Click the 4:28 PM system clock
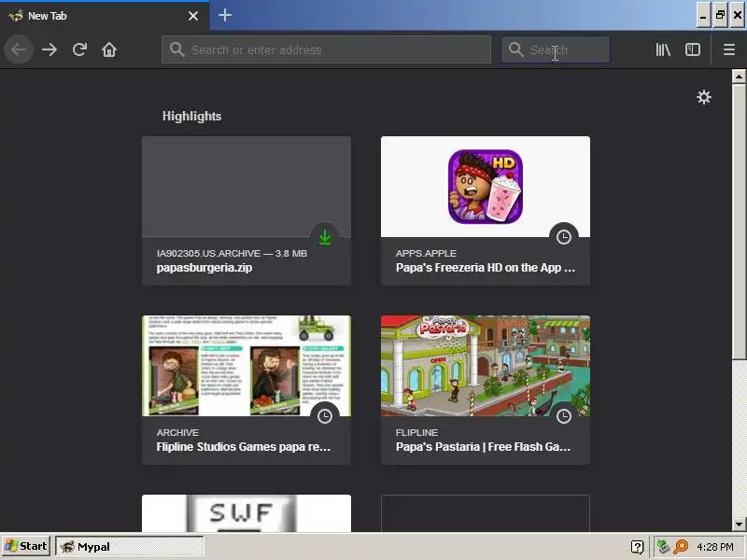Image resolution: width=747 pixels, height=560 pixels. pos(715,547)
